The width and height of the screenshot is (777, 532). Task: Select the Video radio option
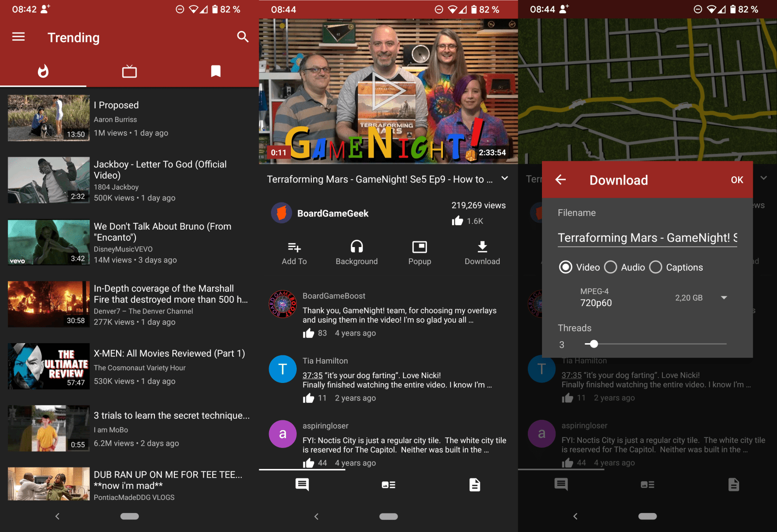pos(566,267)
